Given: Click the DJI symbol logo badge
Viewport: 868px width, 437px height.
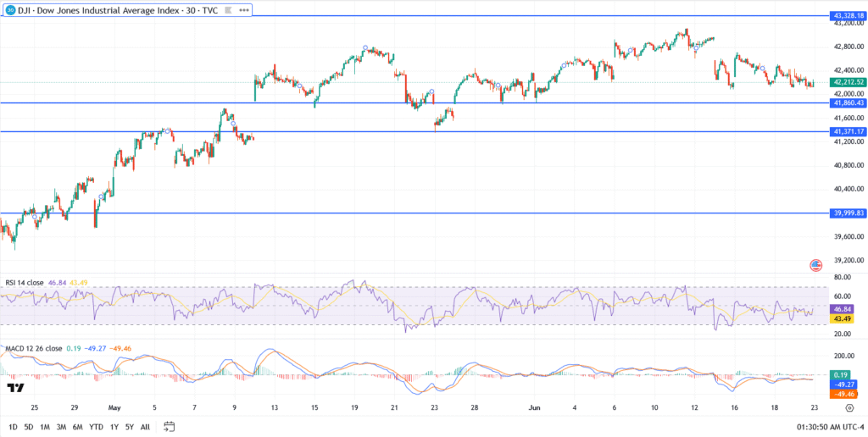Looking at the screenshot, I should (10, 9).
